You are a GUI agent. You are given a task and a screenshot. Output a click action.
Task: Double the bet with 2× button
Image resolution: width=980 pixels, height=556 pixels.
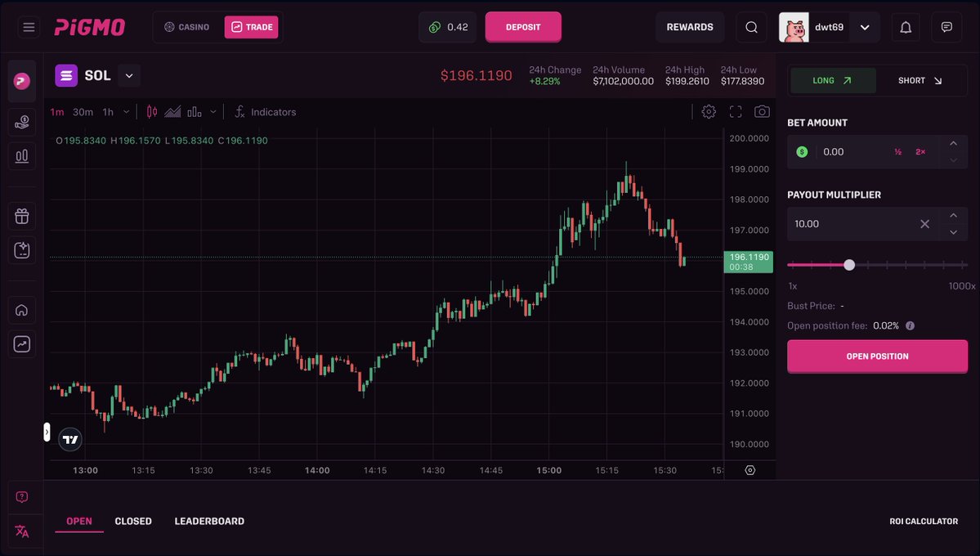[x=920, y=152]
